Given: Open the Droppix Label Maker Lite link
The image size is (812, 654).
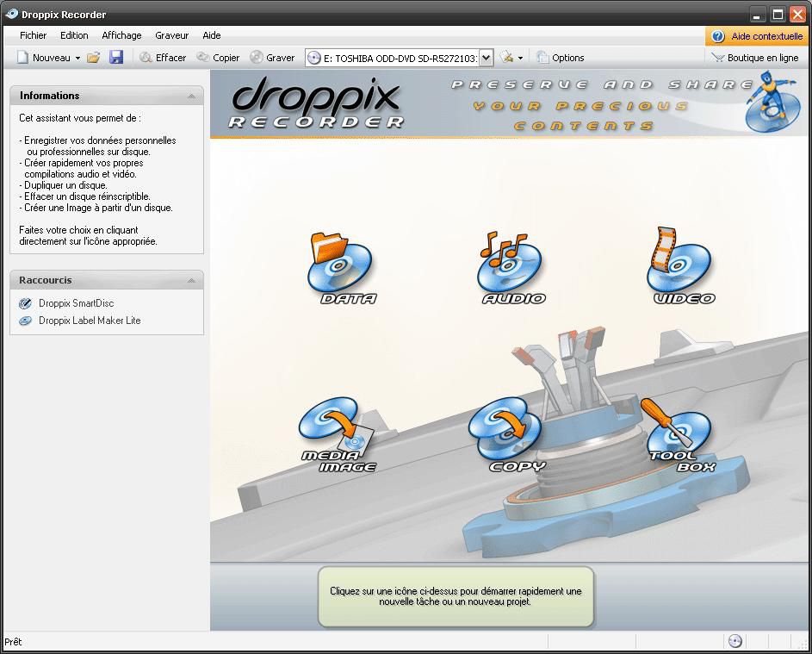Looking at the screenshot, I should pos(90,321).
